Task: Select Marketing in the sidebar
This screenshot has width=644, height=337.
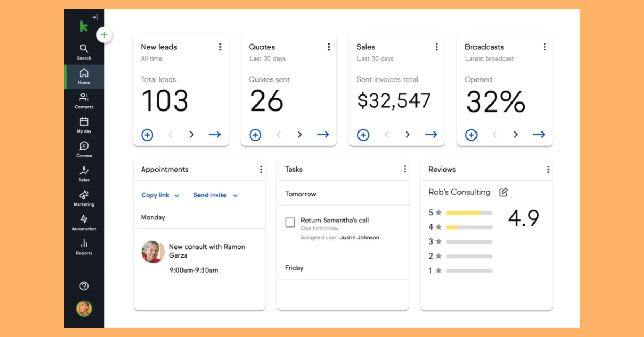Action: coord(84,197)
